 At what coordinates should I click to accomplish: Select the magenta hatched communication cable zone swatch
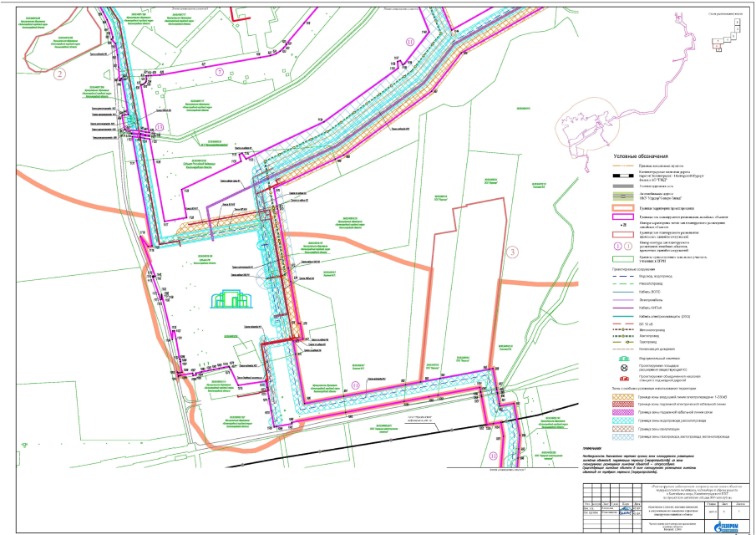coord(620,413)
